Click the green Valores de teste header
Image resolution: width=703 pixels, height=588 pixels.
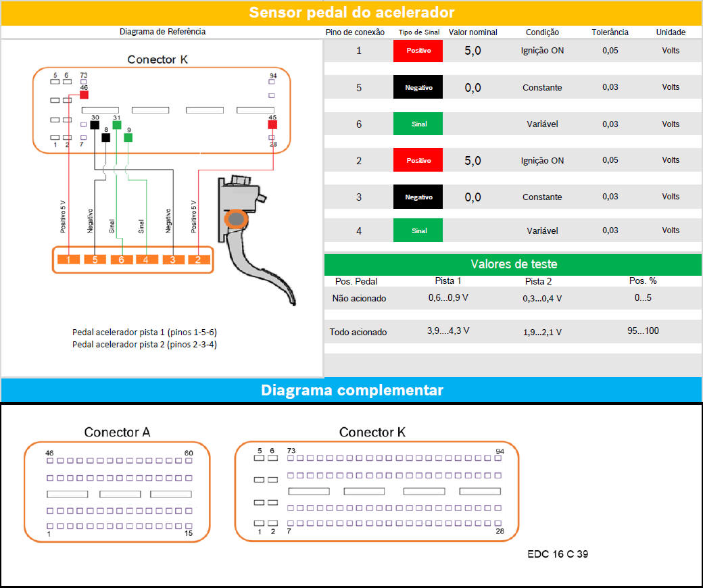[513, 264]
